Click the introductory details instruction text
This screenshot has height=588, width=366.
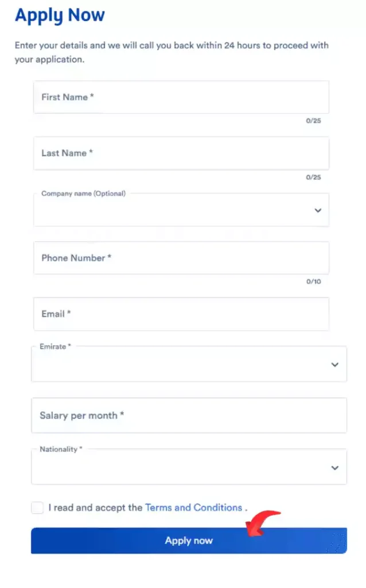point(170,52)
